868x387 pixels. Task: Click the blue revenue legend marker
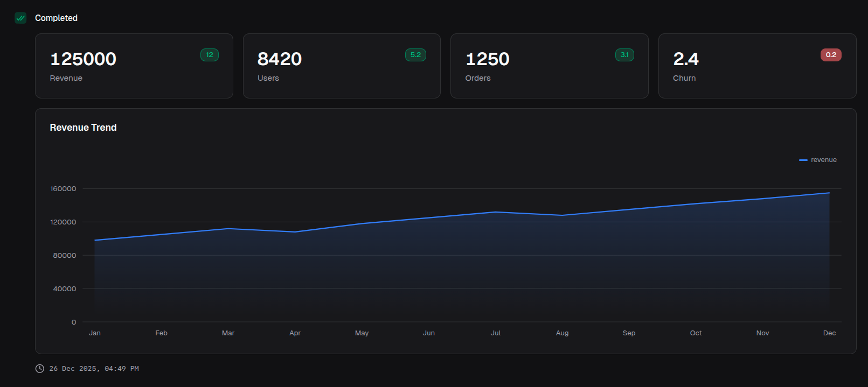[x=803, y=160]
